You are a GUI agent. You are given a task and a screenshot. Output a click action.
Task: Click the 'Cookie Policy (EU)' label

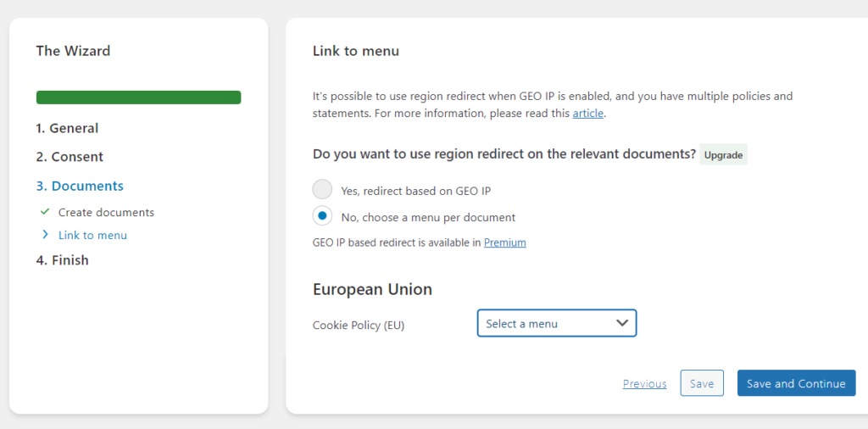pos(359,325)
